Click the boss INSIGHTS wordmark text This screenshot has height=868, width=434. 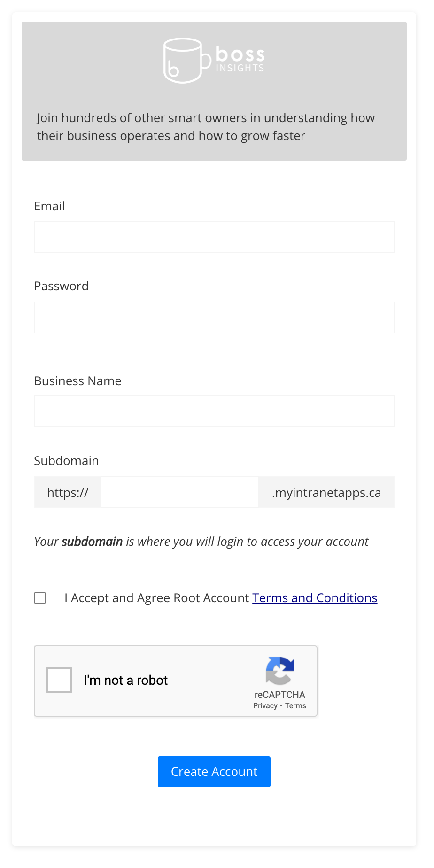click(240, 59)
